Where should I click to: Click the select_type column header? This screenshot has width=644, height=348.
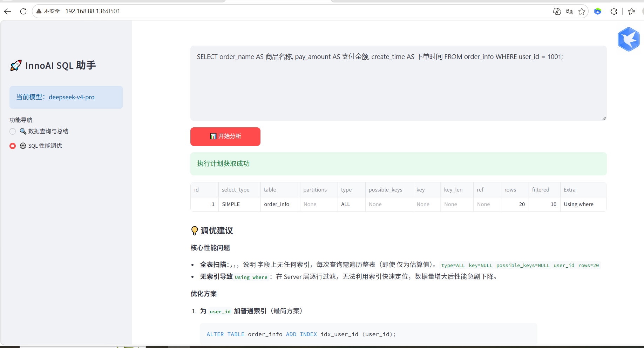click(x=239, y=190)
